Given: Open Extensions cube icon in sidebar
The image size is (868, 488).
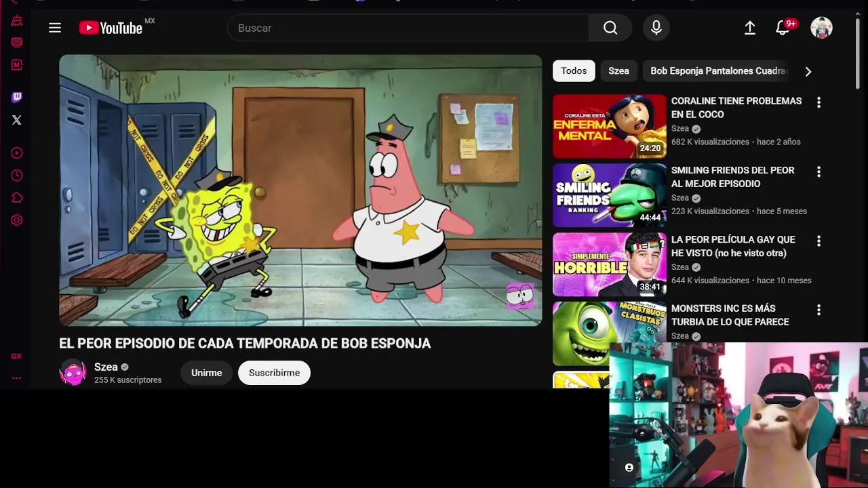Looking at the screenshot, I should pyautogui.click(x=17, y=198).
